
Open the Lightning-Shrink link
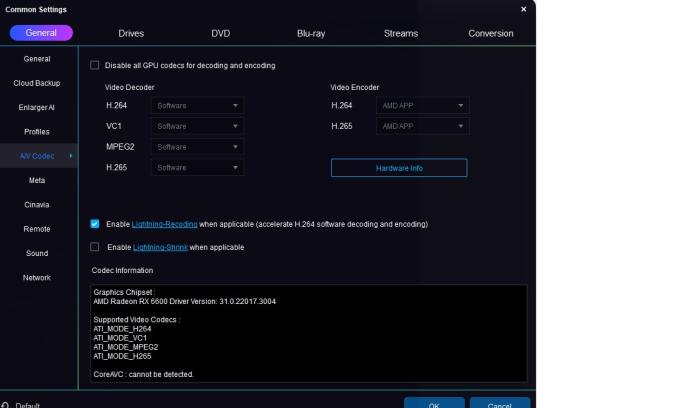pyautogui.click(x=160, y=247)
